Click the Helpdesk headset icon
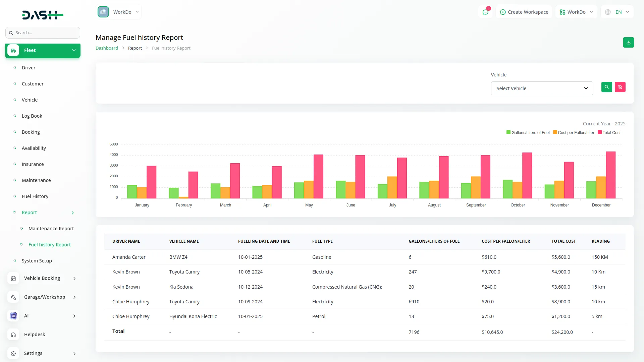The height and width of the screenshot is (362, 644). click(x=13, y=335)
